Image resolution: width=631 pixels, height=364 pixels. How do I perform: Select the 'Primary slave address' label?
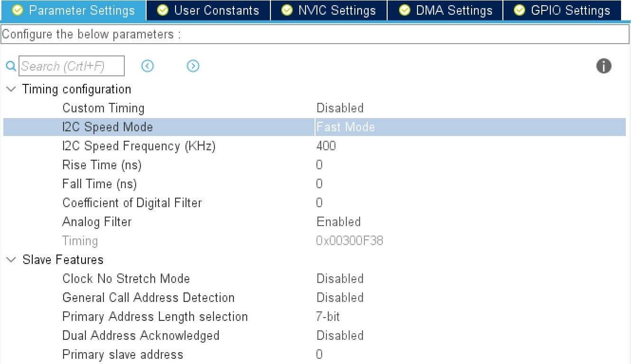coord(123,355)
